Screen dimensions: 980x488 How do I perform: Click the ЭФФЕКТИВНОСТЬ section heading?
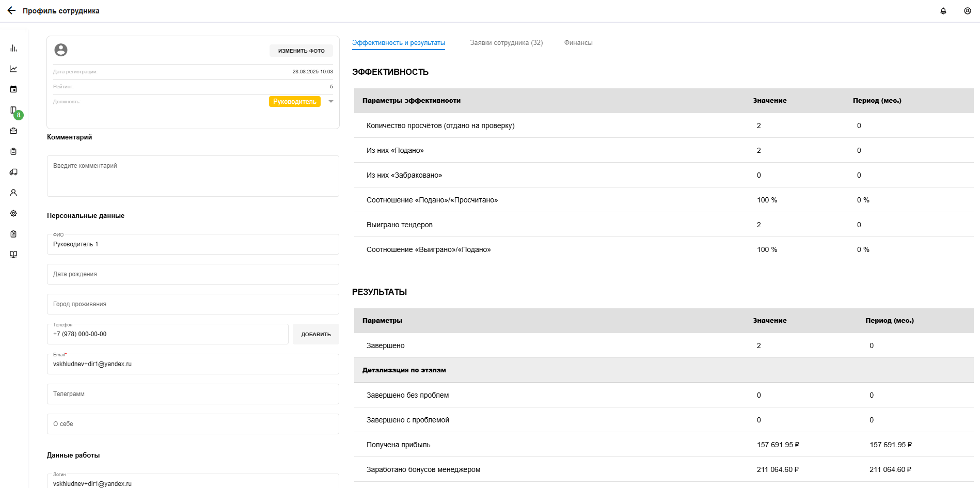point(390,72)
